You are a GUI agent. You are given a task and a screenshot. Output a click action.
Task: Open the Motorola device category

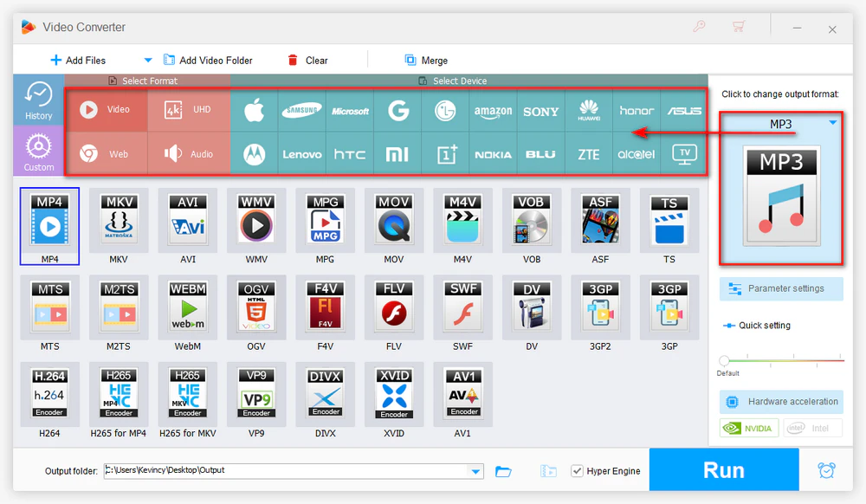[x=255, y=154]
